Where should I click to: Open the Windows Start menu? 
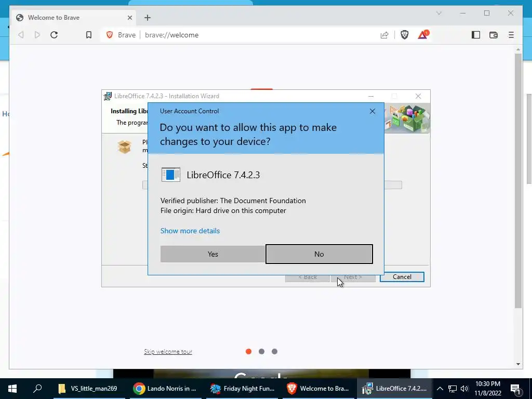pyautogui.click(x=12, y=389)
